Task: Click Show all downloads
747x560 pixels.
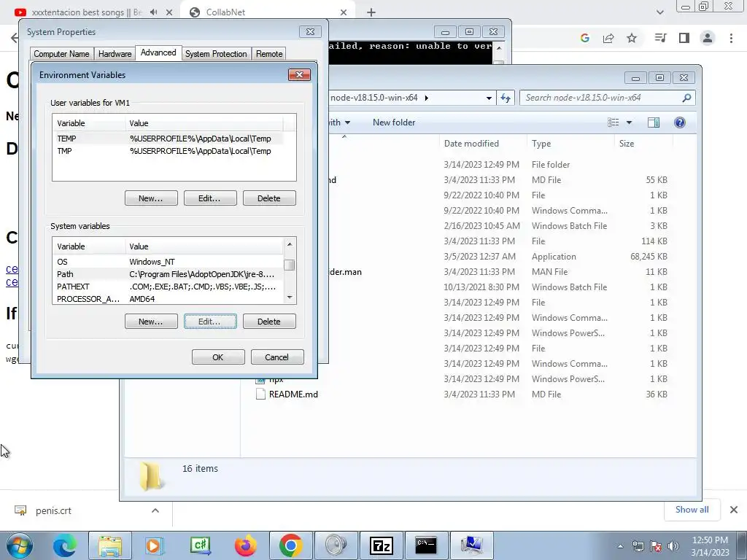Action: click(x=692, y=510)
